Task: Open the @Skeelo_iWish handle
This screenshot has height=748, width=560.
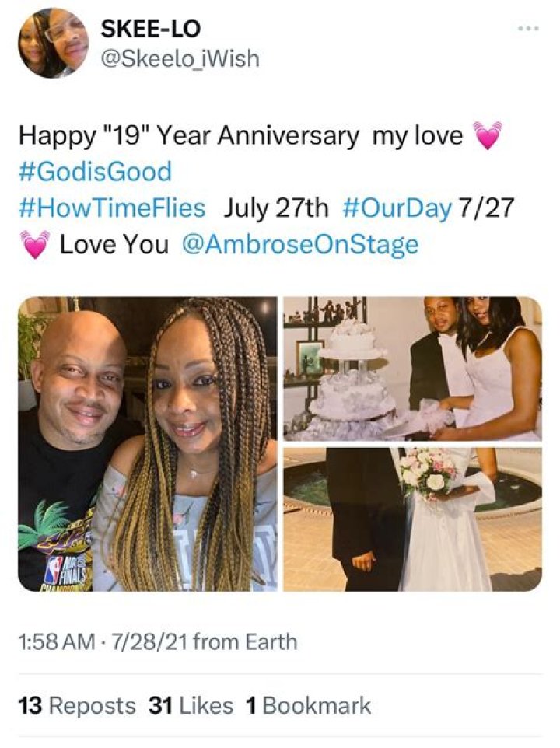Action: (x=180, y=58)
